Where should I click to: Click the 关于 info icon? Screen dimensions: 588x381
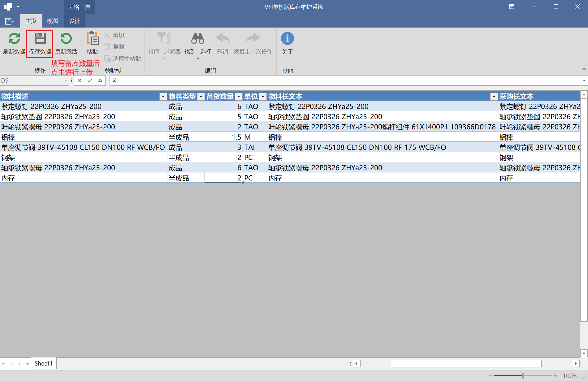pyautogui.click(x=287, y=39)
